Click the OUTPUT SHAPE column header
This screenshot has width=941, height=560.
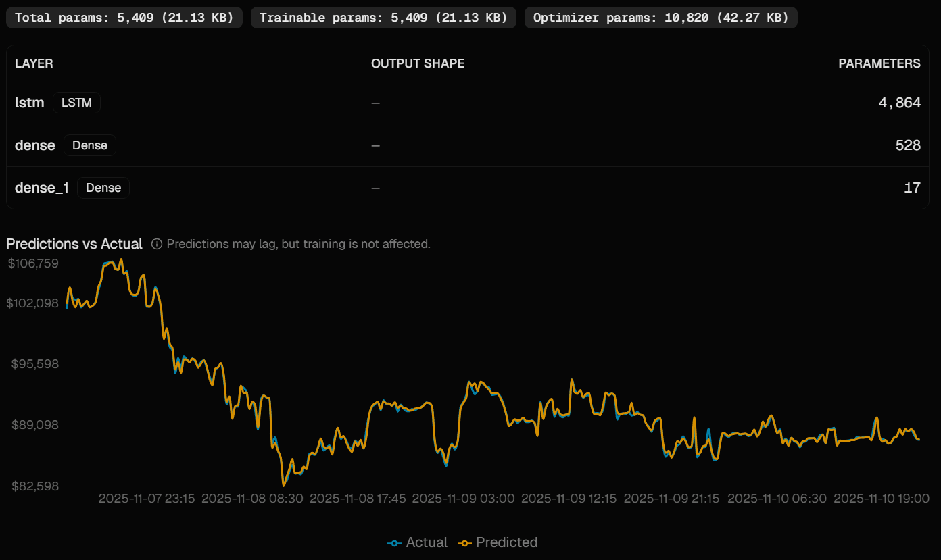[418, 63]
